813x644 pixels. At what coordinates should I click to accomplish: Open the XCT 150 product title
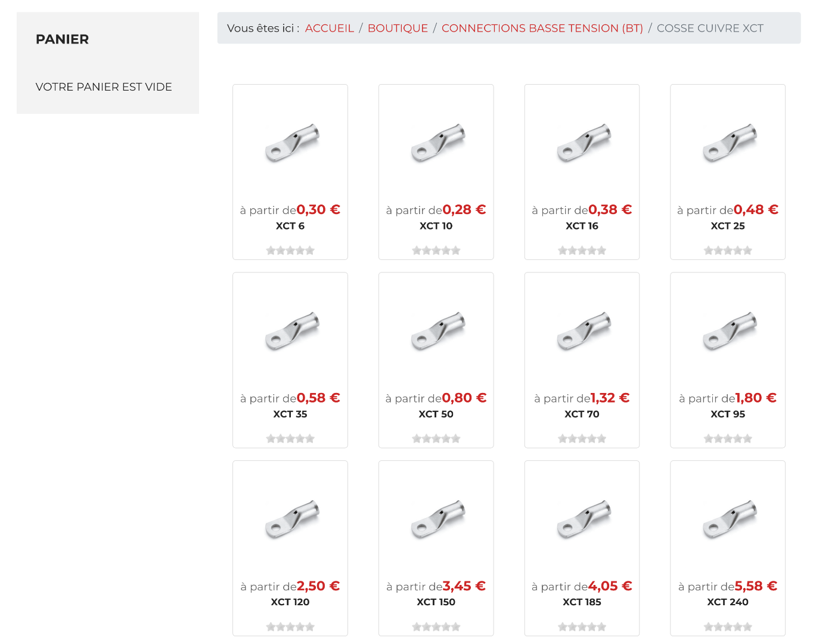pyautogui.click(x=436, y=602)
